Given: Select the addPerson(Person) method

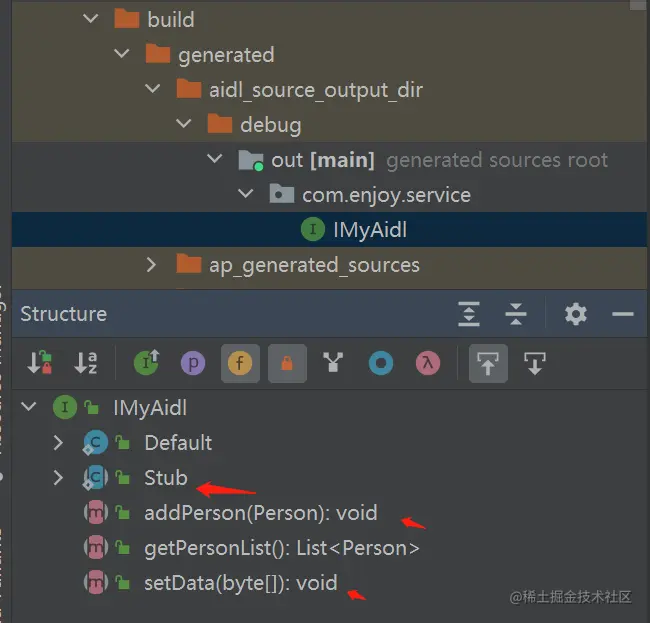Looking at the screenshot, I should [260, 513].
